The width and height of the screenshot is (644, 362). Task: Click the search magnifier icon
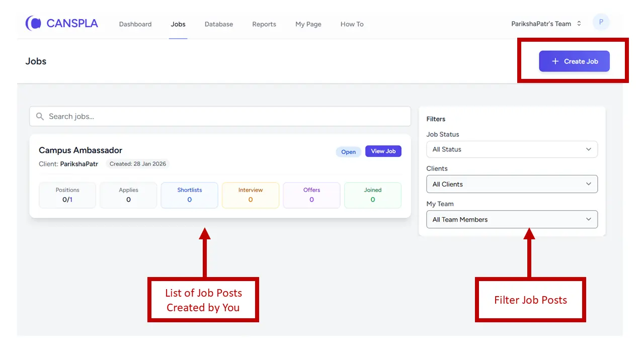click(40, 117)
